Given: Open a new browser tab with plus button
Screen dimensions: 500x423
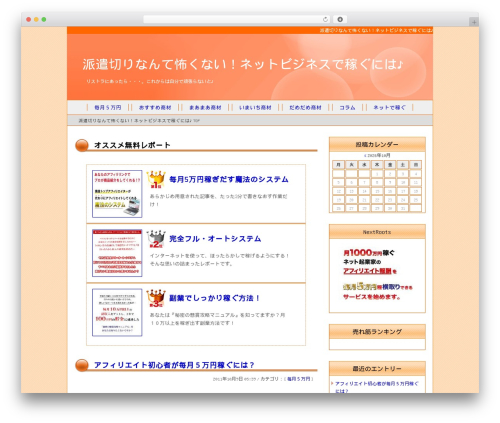Looking at the screenshot, I should [x=474, y=22].
